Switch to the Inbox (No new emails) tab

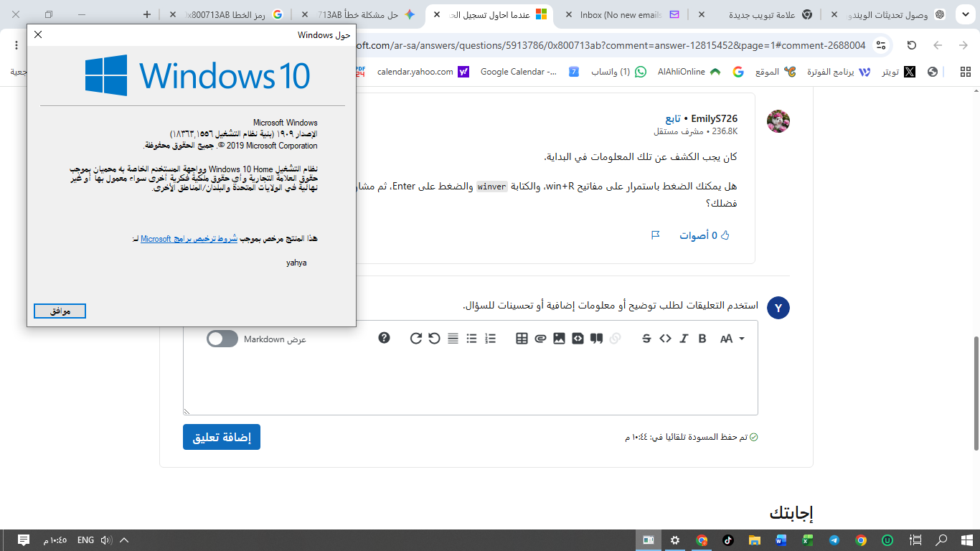click(x=621, y=14)
